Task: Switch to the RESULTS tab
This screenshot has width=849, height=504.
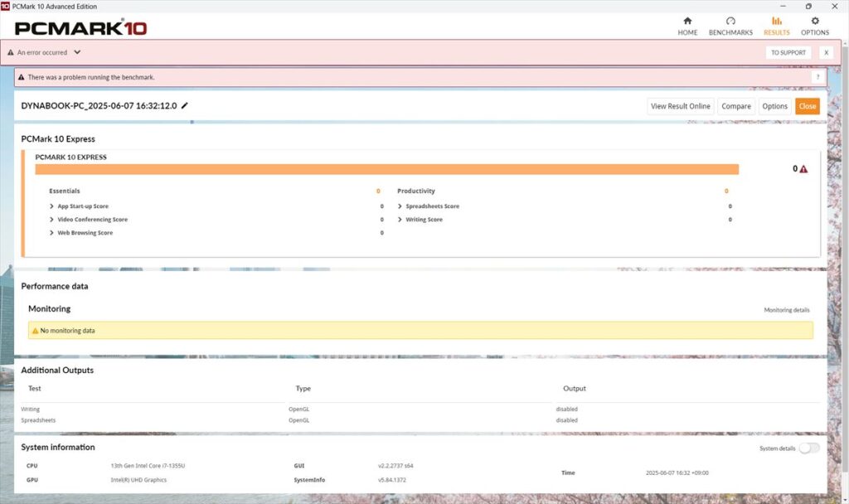Action: tap(776, 26)
